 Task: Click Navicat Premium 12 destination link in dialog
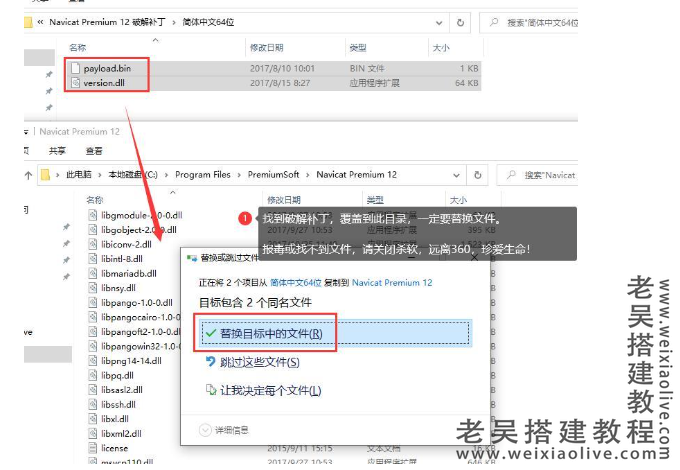click(x=392, y=283)
